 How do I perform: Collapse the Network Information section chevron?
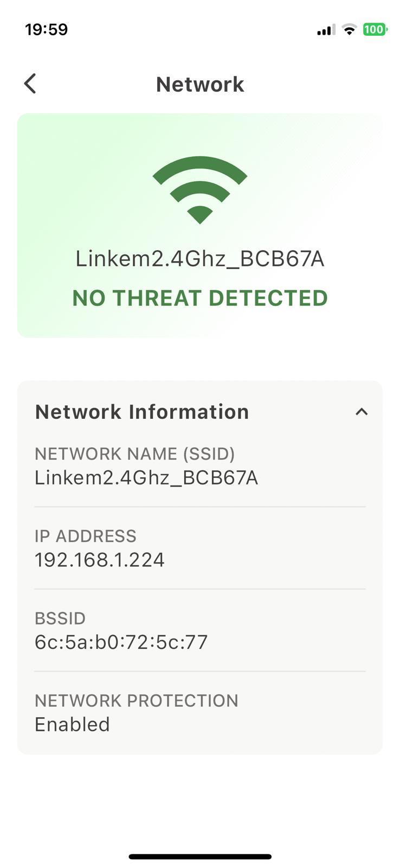362,412
